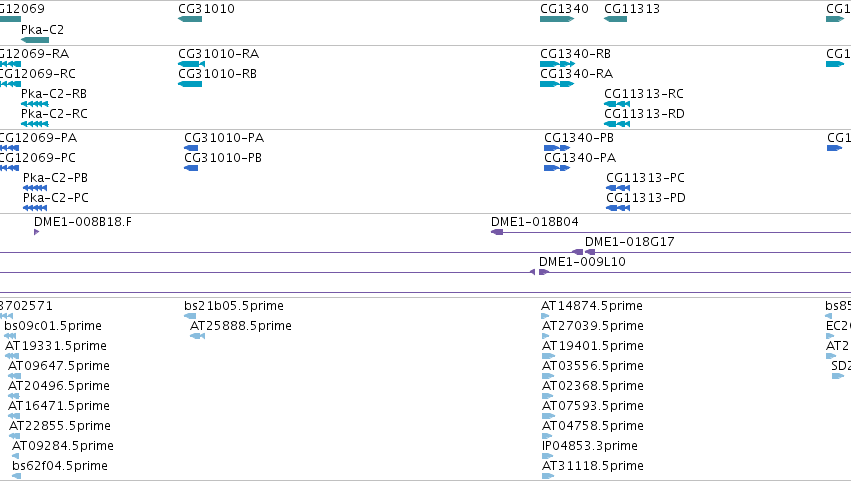The height and width of the screenshot is (481, 851).
Task: Open EST AT09647.5prime
Action: [x=59, y=366]
